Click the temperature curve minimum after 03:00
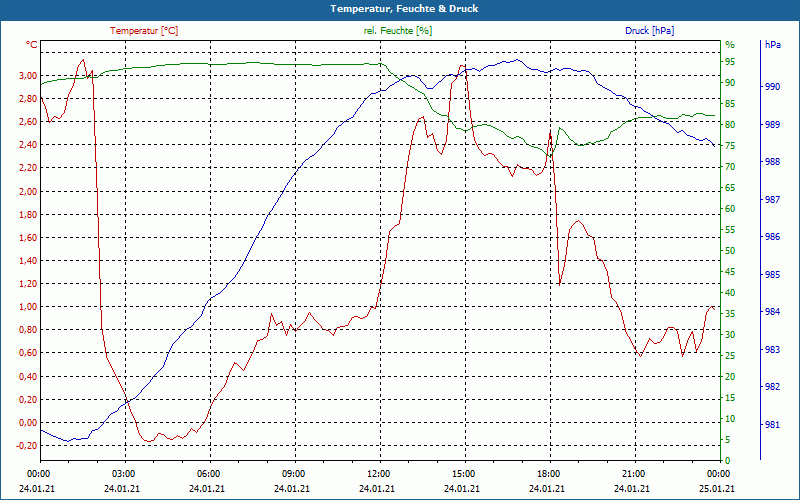 point(148,441)
